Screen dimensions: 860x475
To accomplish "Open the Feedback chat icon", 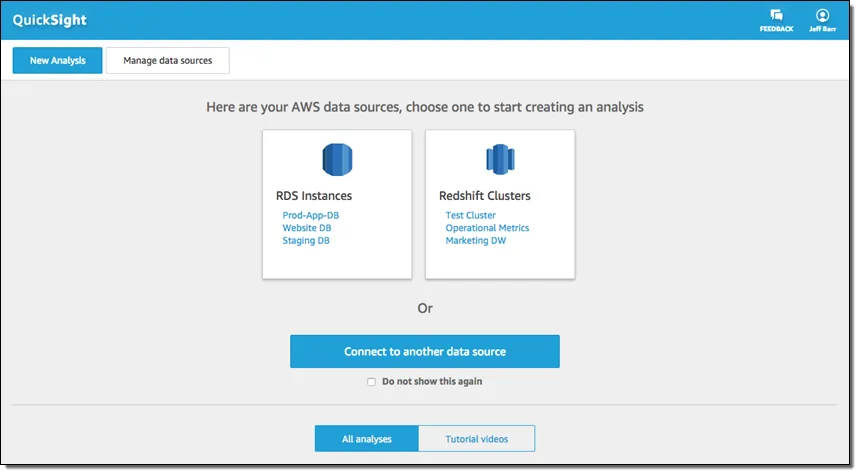I will pyautogui.click(x=776, y=15).
